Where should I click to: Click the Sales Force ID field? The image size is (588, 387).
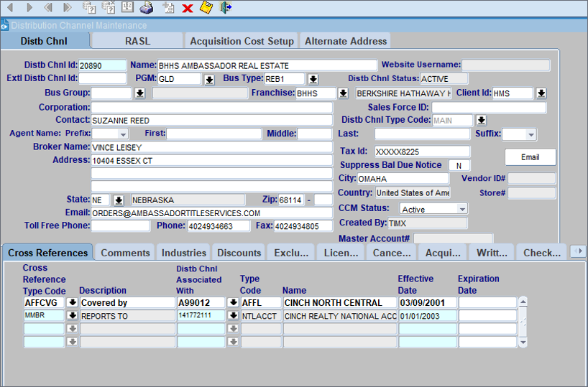489,108
